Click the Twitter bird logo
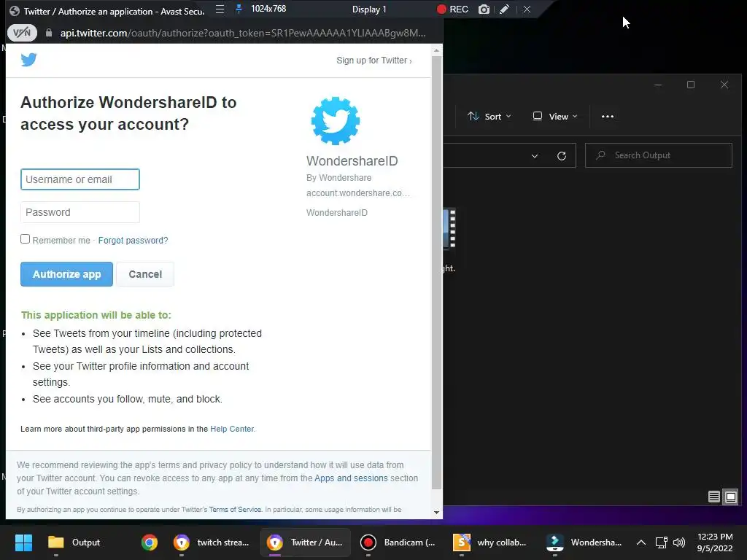Screen dimensions: 747x560 click(28, 60)
